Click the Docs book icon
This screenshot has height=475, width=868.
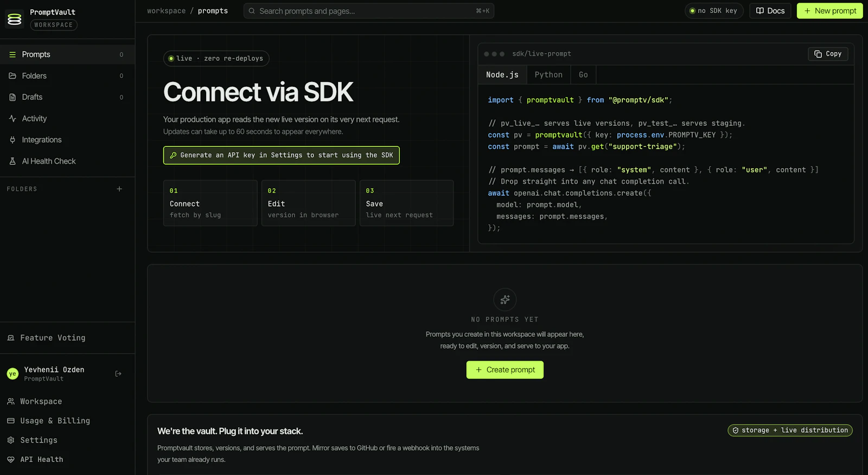pos(760,11)
